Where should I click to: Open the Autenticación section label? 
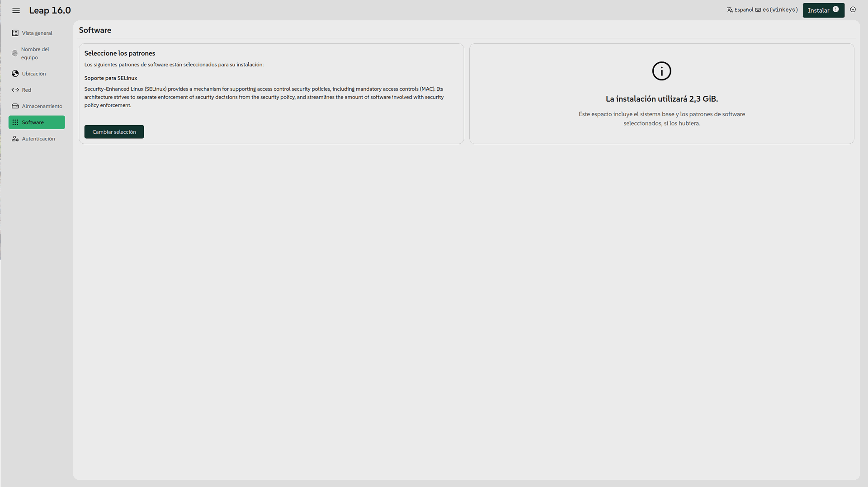[x=38, y=139]
